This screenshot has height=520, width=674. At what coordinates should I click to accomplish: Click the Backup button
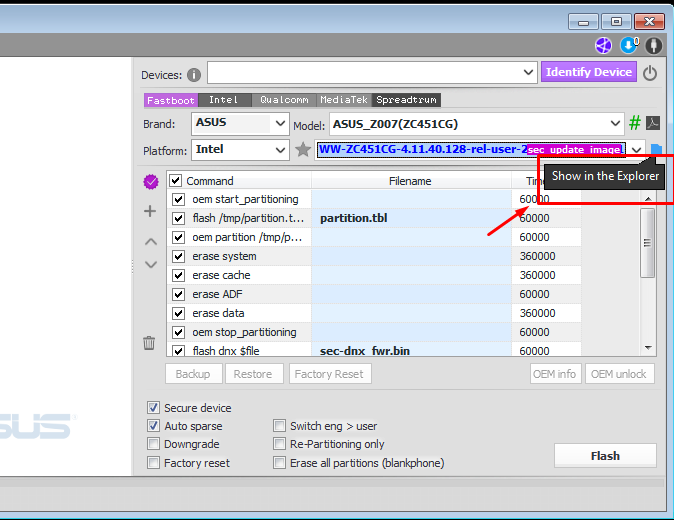point(194,374)
